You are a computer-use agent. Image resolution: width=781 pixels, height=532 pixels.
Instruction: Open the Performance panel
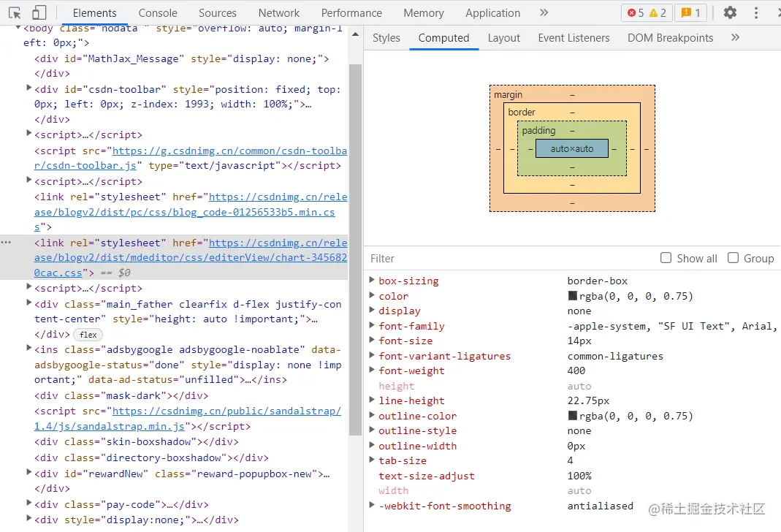(x=351, y=13)
